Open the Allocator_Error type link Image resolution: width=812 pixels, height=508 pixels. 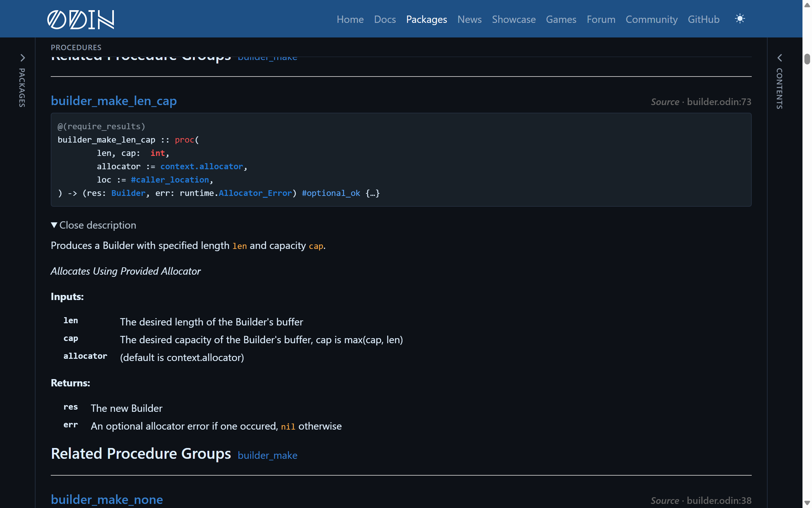(x=255, y=193)
